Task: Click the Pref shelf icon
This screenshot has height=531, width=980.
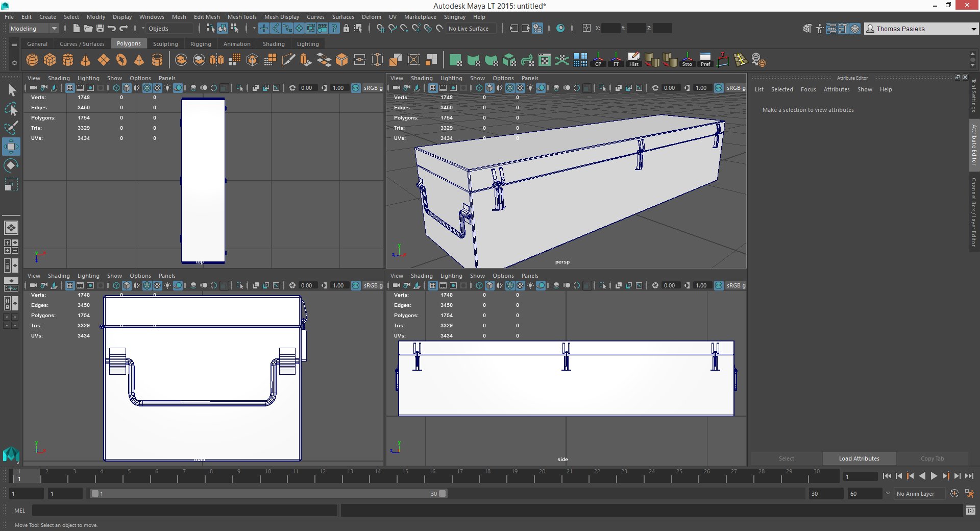Action: pos(705,60)
